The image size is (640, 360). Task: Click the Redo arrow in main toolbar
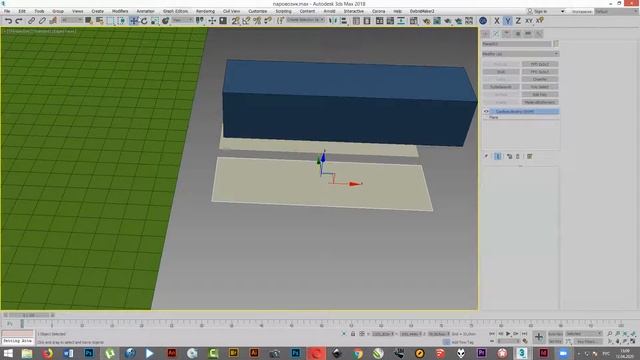[x=19, y=20]
